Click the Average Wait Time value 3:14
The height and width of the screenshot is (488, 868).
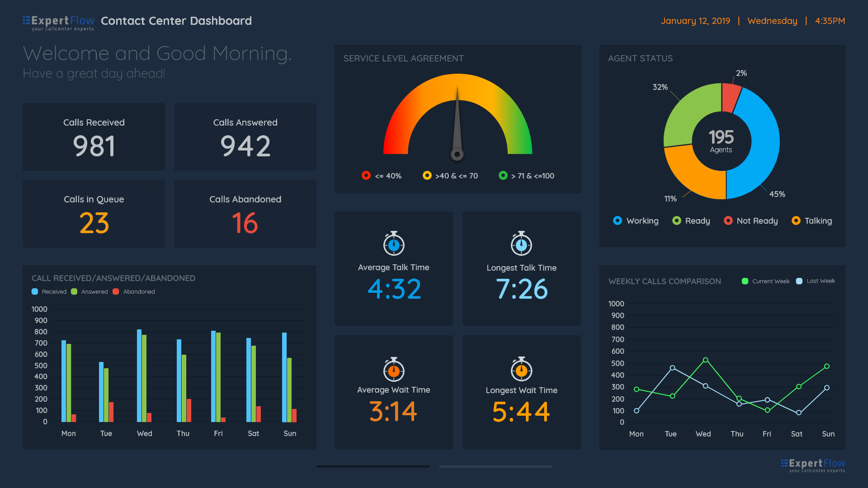pos(393,412)
